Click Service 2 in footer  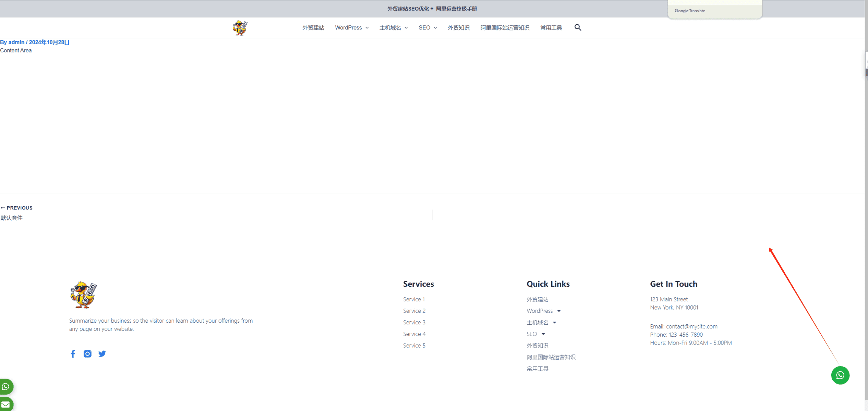tap(414, 311)
